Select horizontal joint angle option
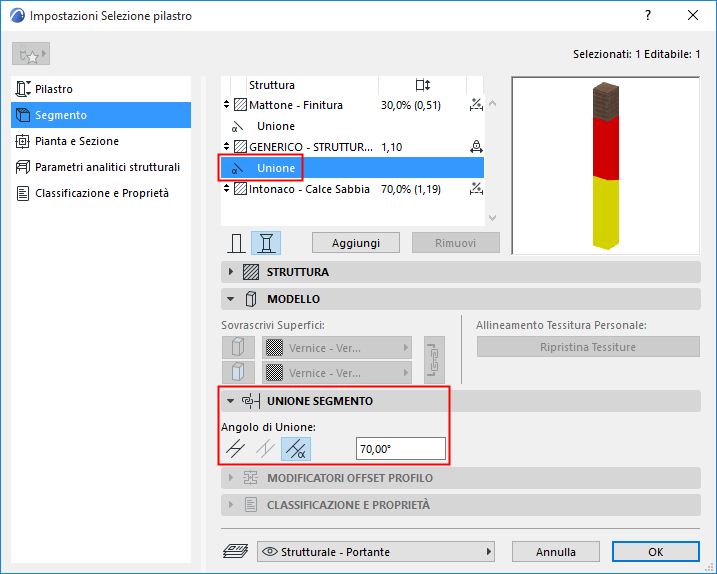 pos(236,449)
